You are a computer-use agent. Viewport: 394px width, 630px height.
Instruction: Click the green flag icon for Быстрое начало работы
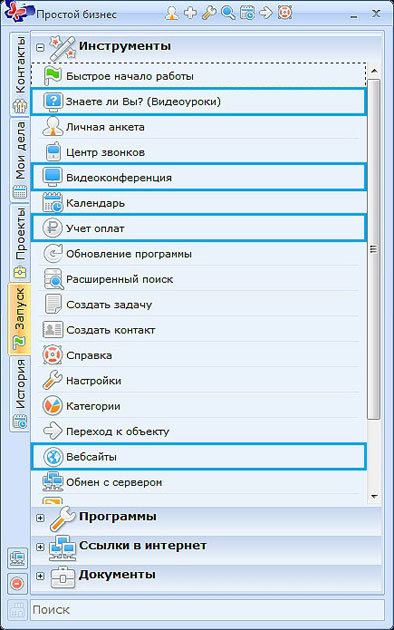(53, 76)
